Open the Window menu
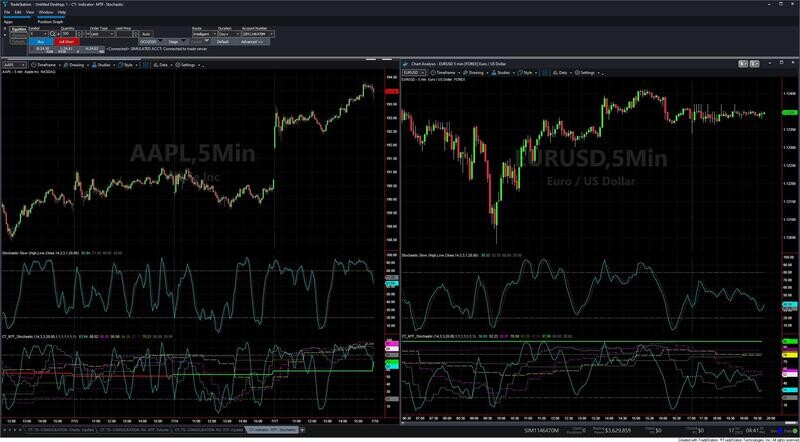The width and height of the screenshot is (800, 442). [x=46, y=12]
